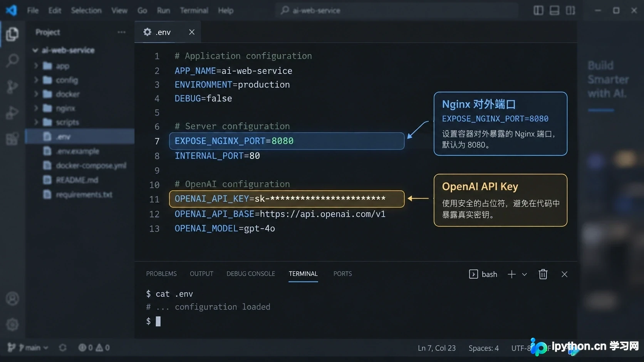Image resolution: width=644 pixels, height=362 pixels.
Task: Open the new terminal launch profile dropdown
Action: [x=524, y=274]
